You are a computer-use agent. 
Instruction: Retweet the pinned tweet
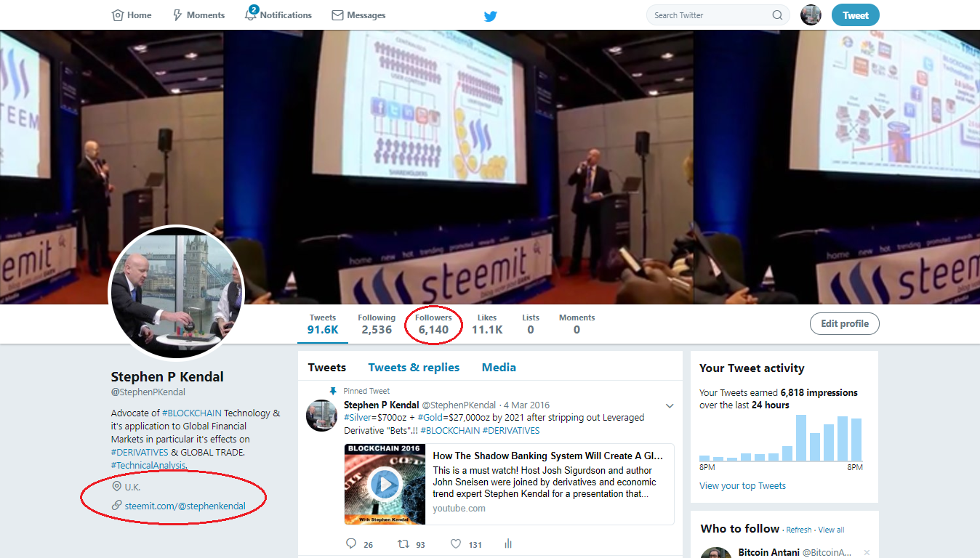pos(403,543)
